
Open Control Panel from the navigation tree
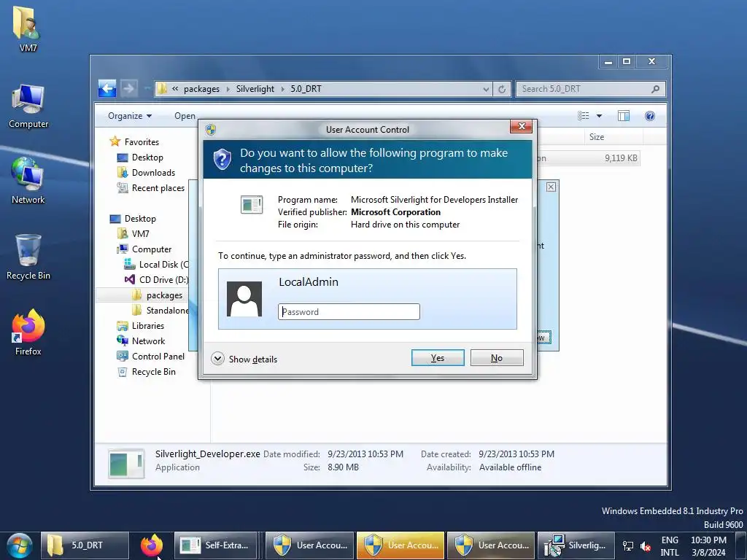150,356
